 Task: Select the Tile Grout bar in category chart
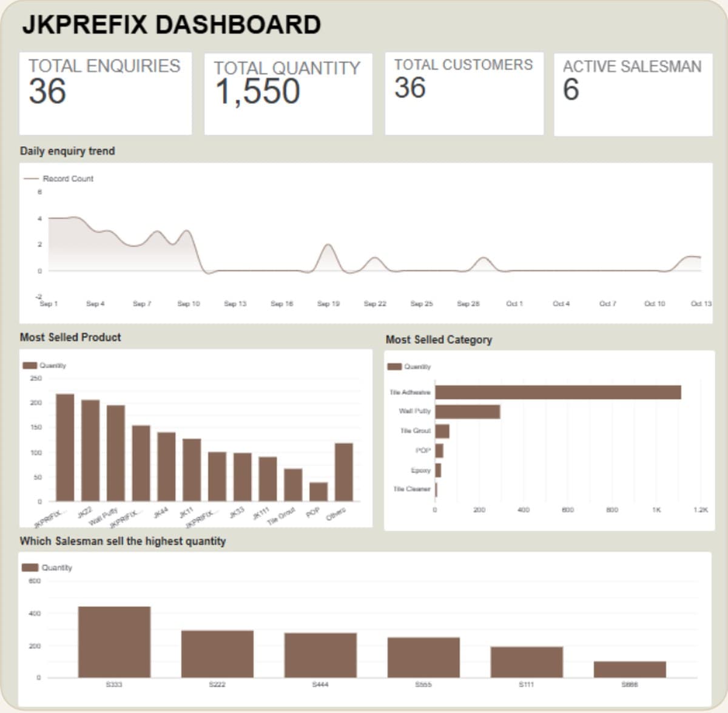[x=442, y=431]
